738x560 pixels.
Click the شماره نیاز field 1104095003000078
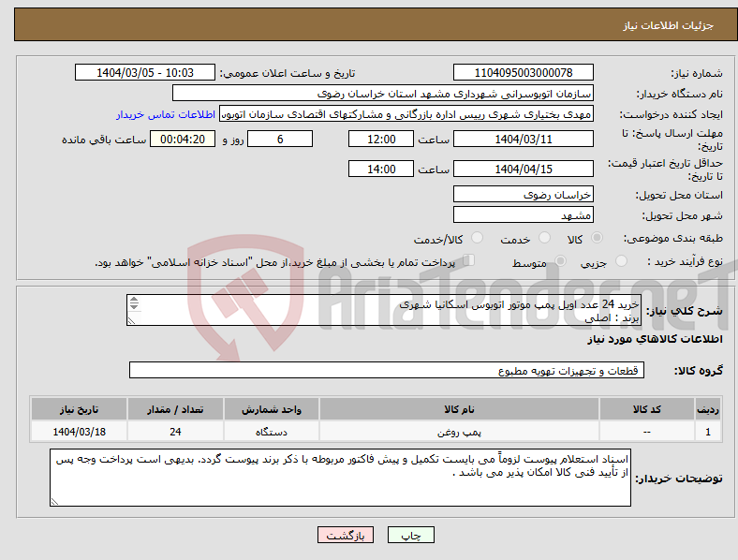[x=524, y=72]
